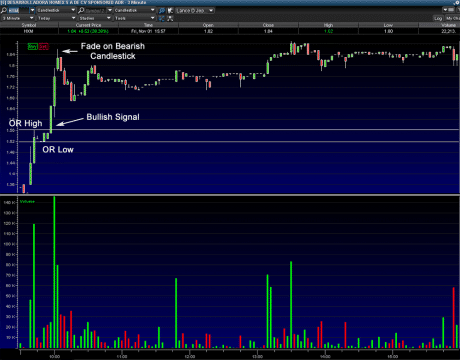This screenshot has width=460, height=360.
Task: Click the 11:00 time axis label
Action: 122,356
